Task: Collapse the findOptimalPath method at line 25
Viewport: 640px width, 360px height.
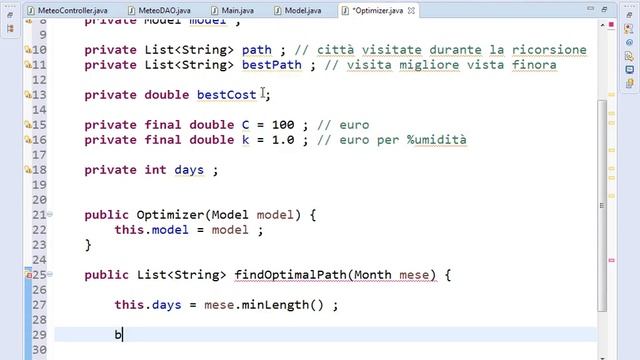Action: [50, 274]
